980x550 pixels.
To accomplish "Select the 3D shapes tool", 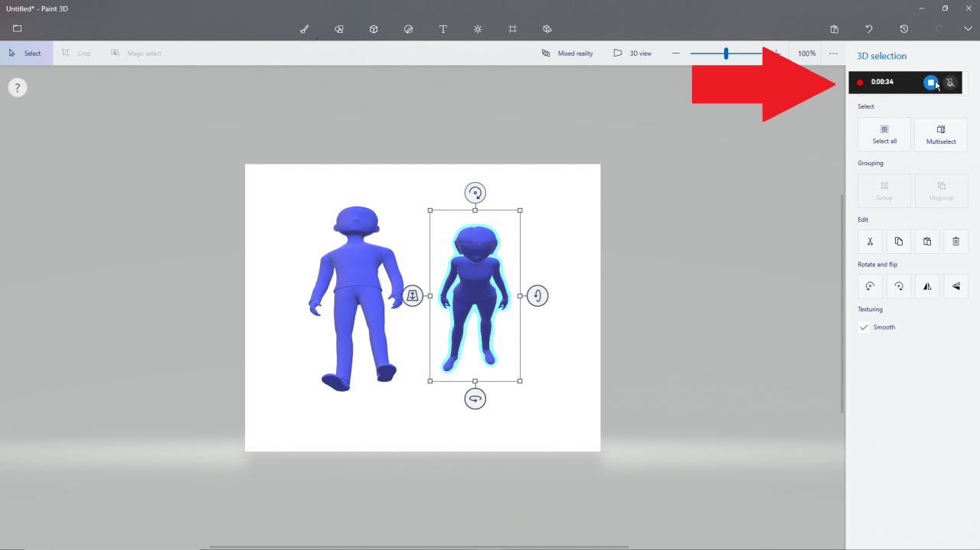I will click(x=374, y=29).
